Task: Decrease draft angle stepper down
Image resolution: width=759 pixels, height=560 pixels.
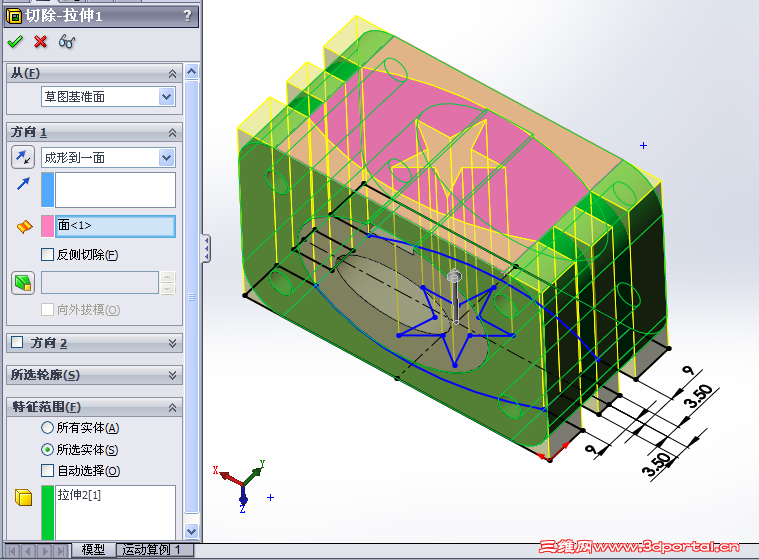Action: [167, 288]
